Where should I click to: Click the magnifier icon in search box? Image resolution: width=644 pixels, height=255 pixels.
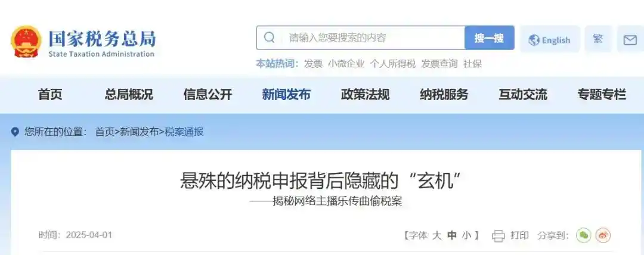pos(270,38)
